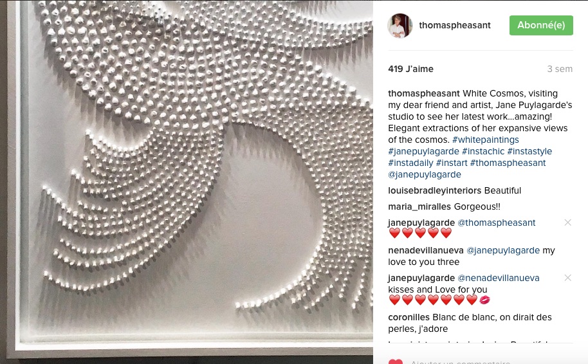
Task: Open the #instastyle hashtag
Action: tap(529, 151)
